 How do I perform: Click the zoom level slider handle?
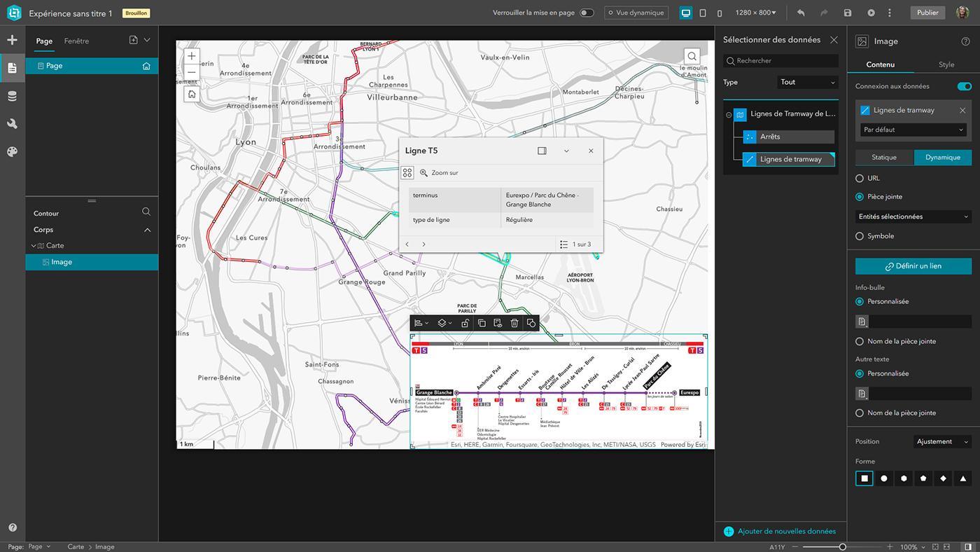pos(842,546)
